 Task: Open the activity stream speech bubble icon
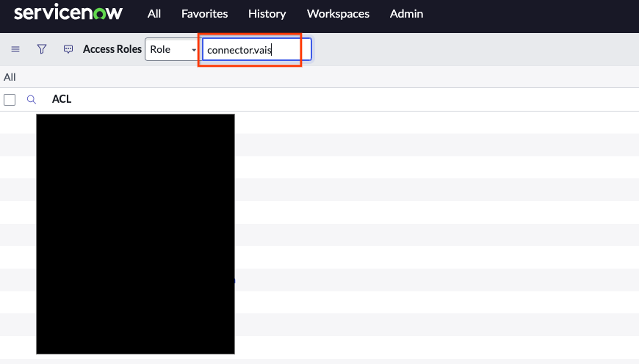pyautogui.click(x=68, y=49)
